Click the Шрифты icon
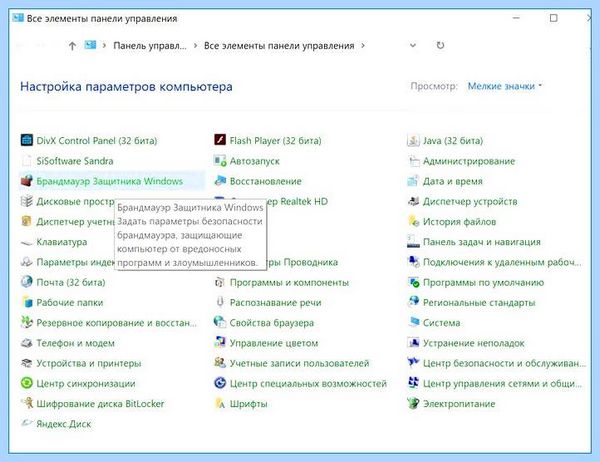 click(220, 403)
